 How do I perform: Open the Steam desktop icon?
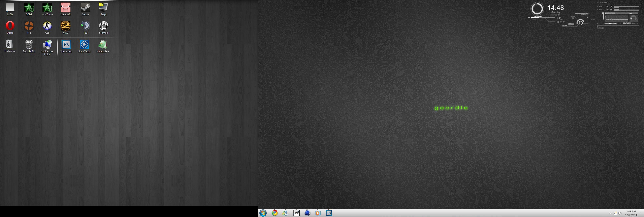click(85, 9)
